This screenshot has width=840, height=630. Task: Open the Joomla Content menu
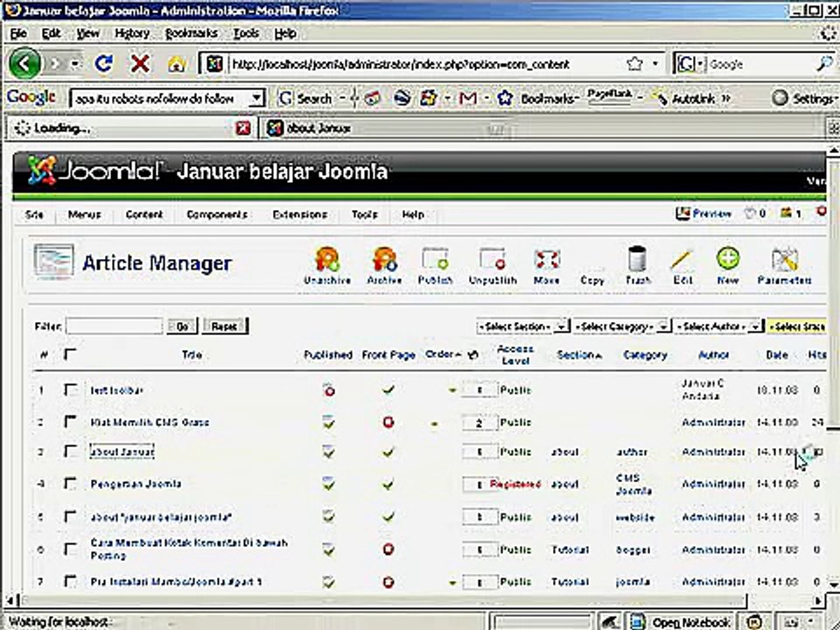tap(144, 214)
